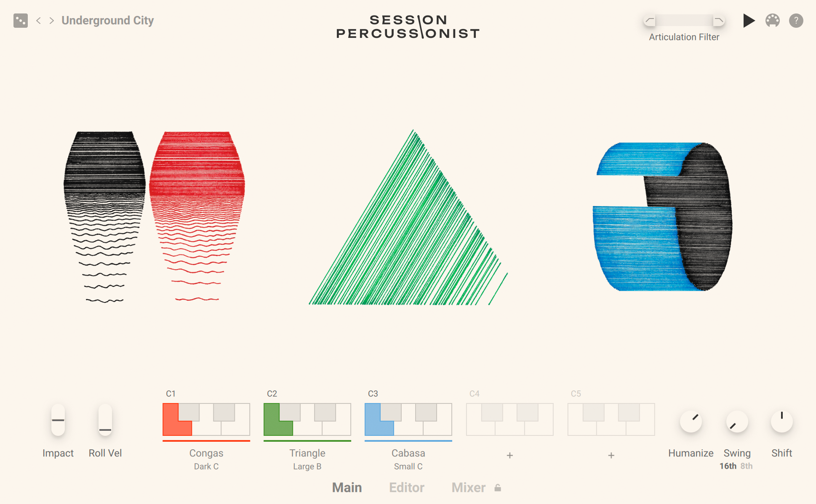The width and height of the screenshot is (816, 504).
Task: Adjust the Impact control slider
Action: [x=58, y=419]
